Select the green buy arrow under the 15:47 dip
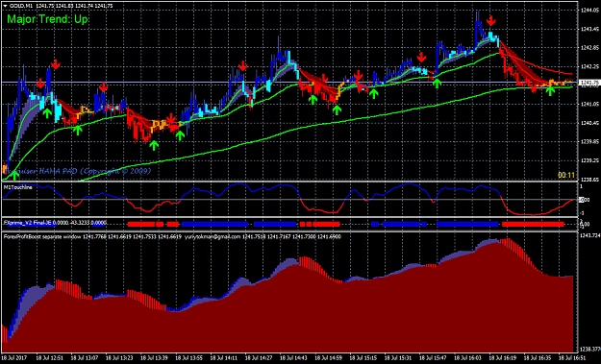 click(x=437, y=83)
